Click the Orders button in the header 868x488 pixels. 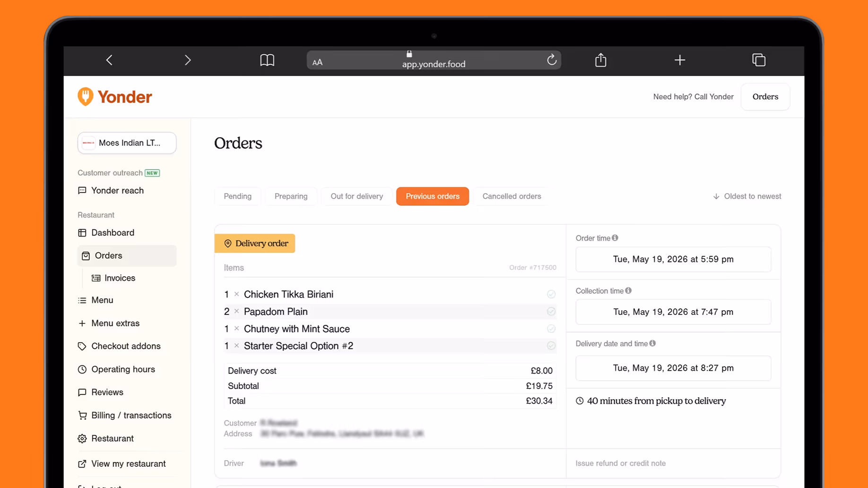click(765, 96)
